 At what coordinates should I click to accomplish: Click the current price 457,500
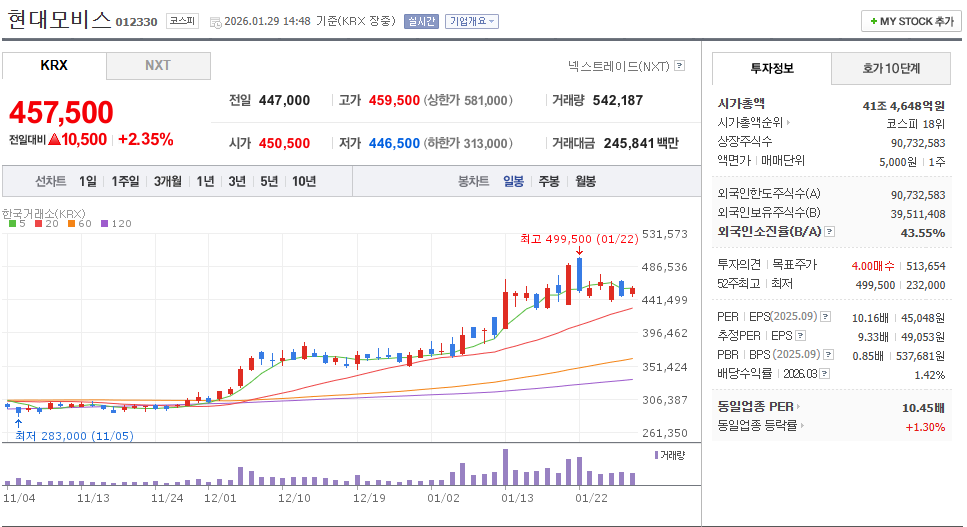[61, 113]
